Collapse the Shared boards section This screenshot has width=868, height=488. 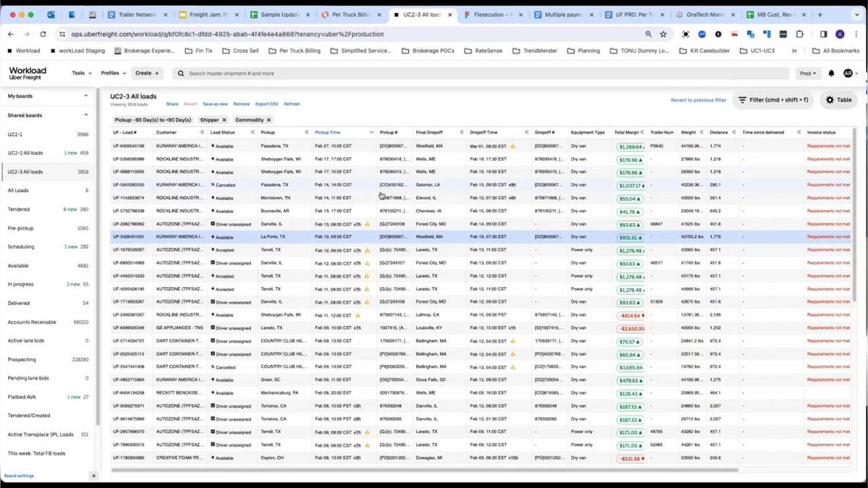click(x=86, y=115)
